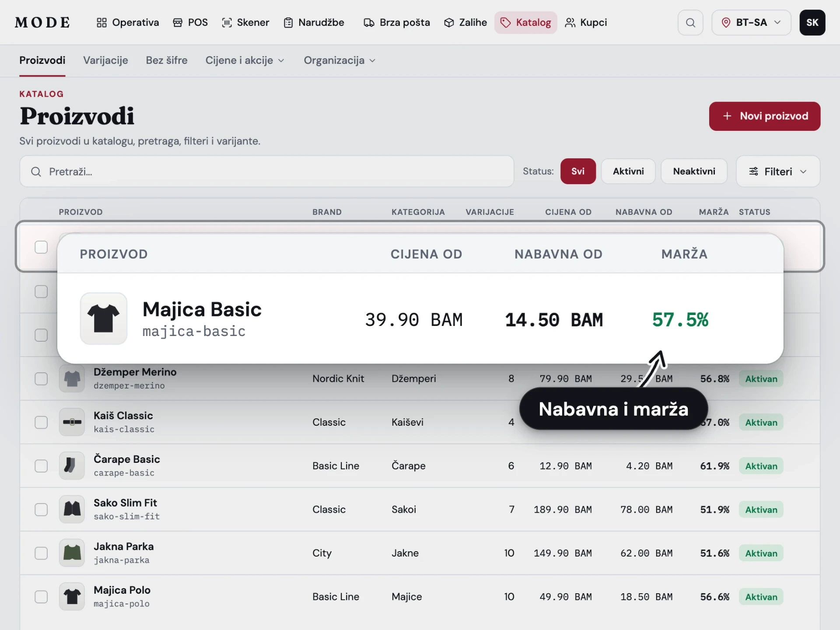This screenshot has width=840, height=630.
Task: Expand the BT-SA location dropdown
Action: (x=751, y=23)
